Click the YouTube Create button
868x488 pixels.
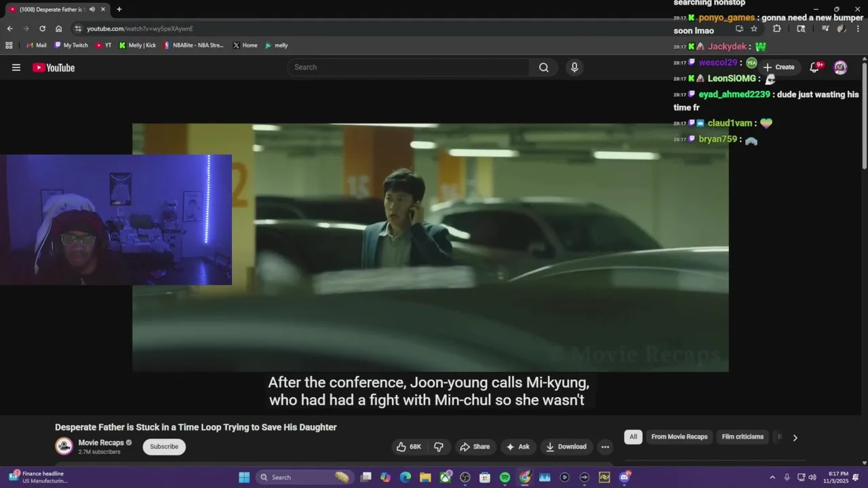point(778,67)
